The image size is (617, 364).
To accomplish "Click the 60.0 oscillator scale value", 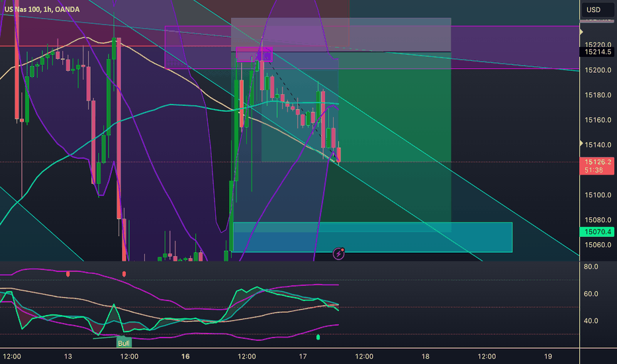I will tap(591, 294).
